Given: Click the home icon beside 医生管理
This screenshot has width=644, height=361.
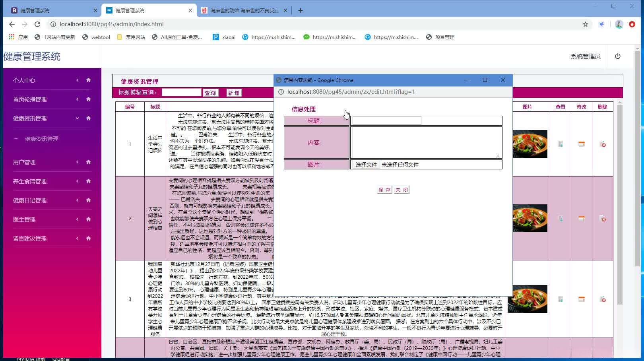Looking at the screenshot, I should [x=88, y=219].
